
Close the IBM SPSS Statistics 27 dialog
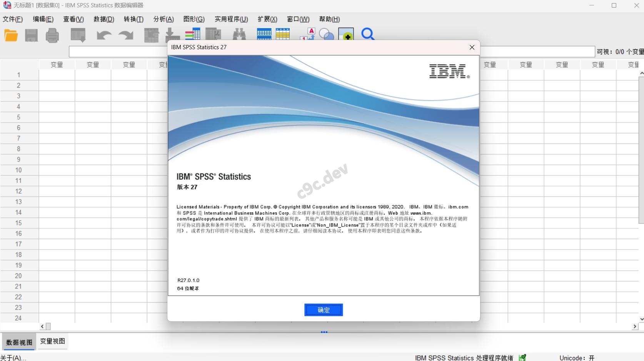(x=472, y=47)
